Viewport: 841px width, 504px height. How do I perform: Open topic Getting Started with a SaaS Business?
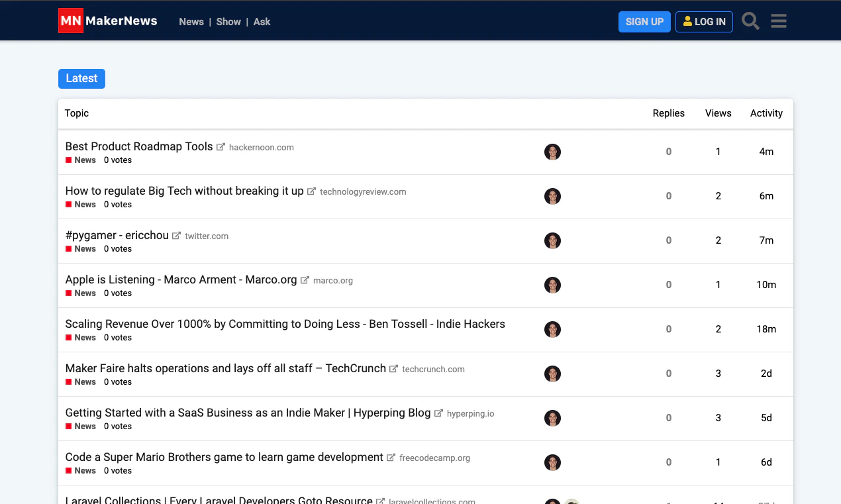(248, 413)
